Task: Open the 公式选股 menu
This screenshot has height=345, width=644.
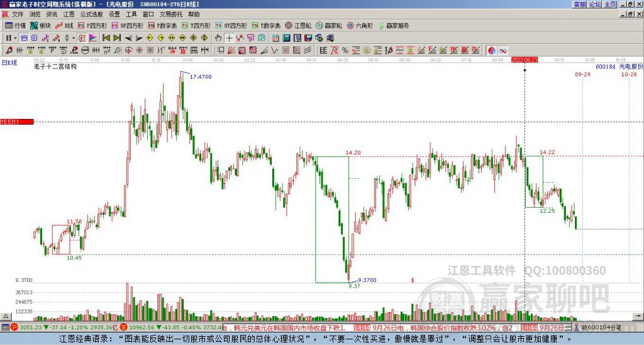Action: pos(92,14)
